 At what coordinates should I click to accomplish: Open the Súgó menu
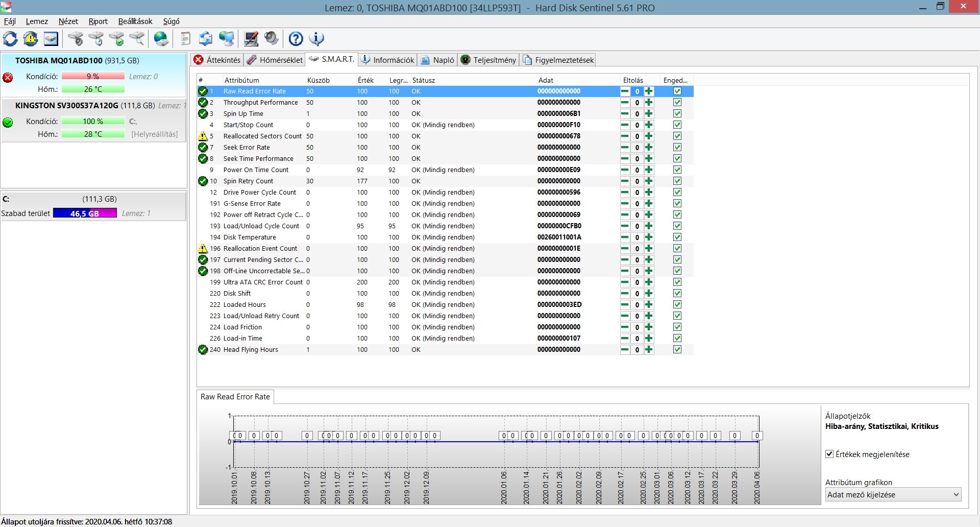171,21
